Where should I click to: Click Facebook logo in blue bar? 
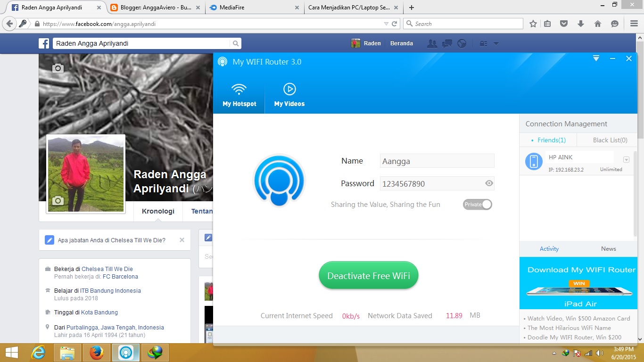click(x=44, y=43)
